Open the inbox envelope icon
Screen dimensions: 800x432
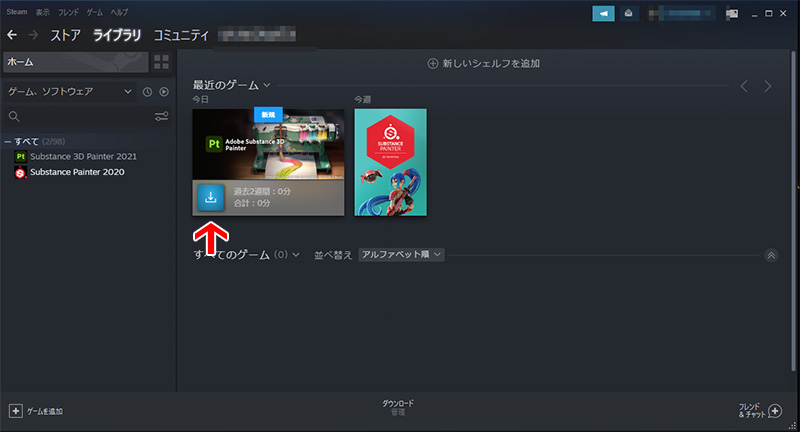click(x=629, y=14)
